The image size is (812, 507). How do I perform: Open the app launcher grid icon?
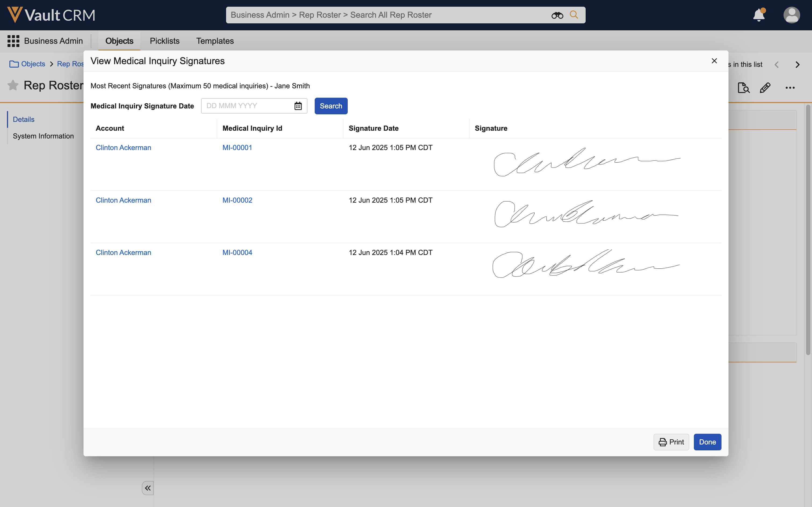[x=13, y=41]
